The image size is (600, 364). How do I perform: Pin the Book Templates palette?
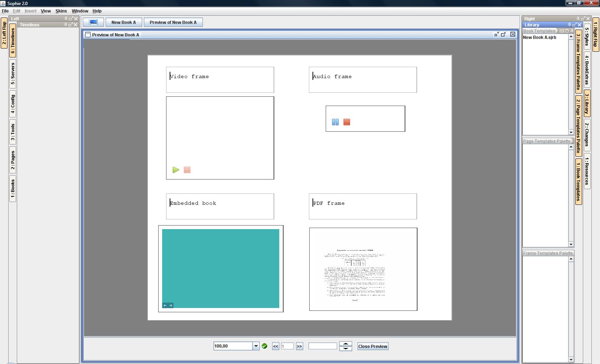[572, 31]
